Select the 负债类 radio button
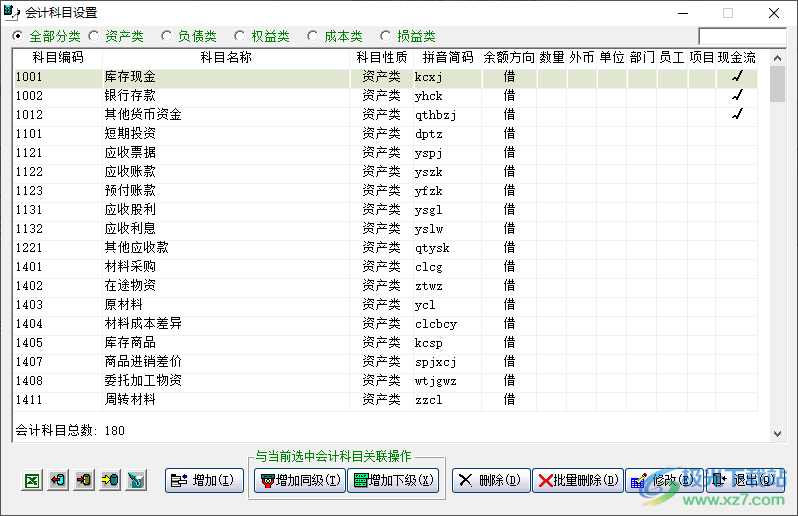The image size is (798, 516). 166,36
